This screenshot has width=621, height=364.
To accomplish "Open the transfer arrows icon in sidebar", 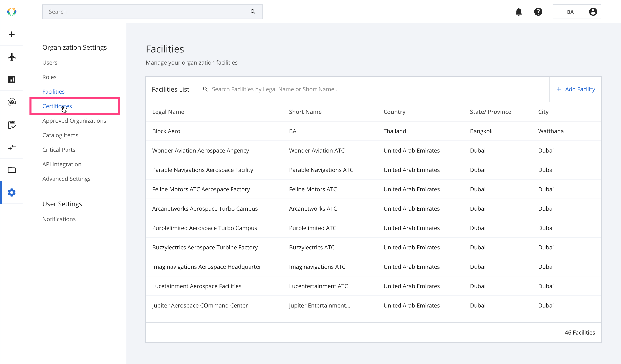I will pyautogui.click(x=12, y=147).
